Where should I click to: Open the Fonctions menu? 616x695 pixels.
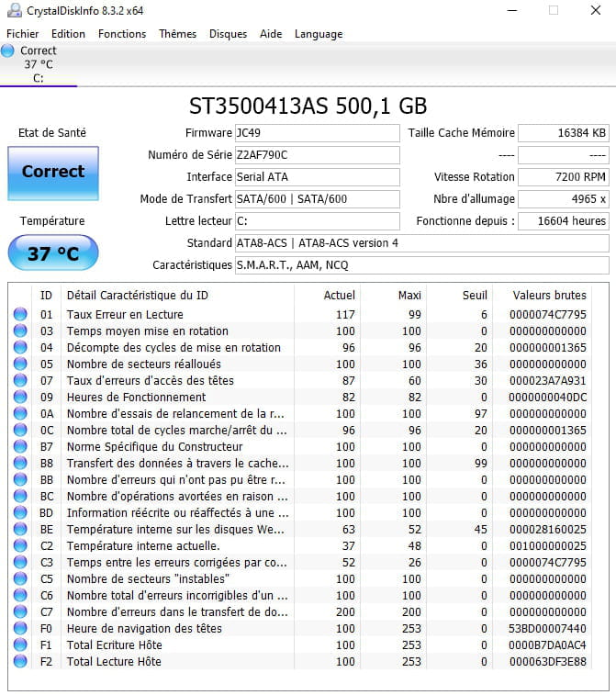[122, 34]
